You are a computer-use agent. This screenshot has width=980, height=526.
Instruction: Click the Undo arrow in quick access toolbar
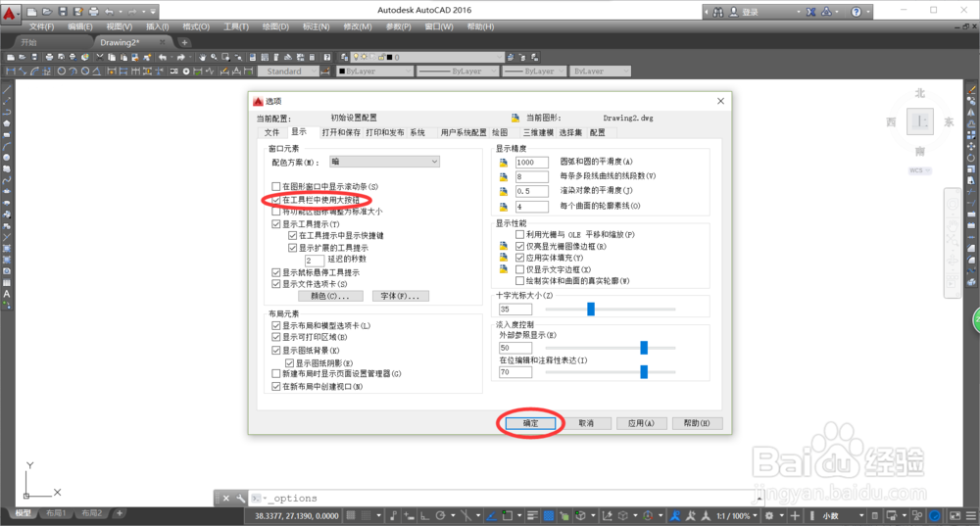[110, 12]
